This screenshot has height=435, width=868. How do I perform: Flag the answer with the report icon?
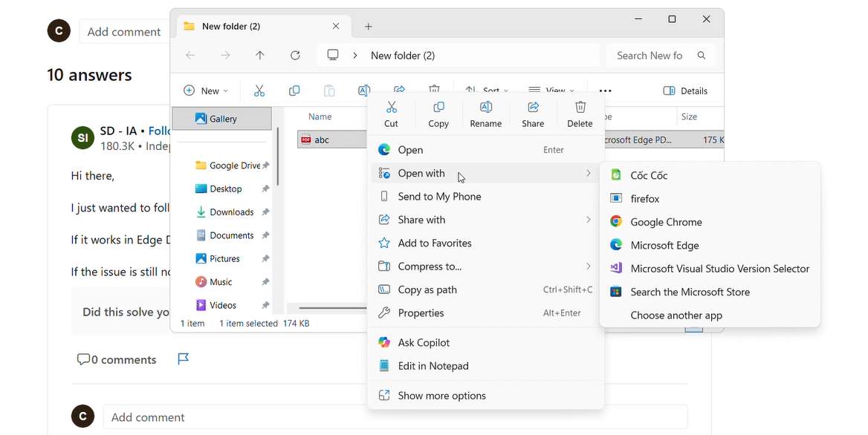(x=184, y=359)
